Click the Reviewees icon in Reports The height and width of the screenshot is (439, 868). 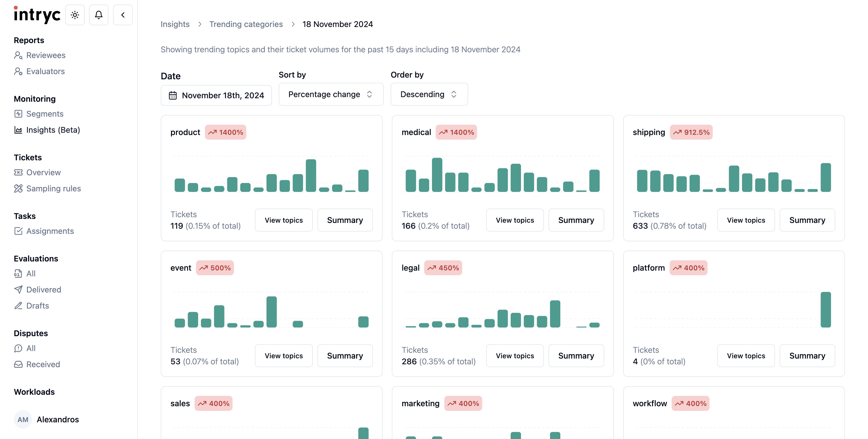click(x=18, y=55)
